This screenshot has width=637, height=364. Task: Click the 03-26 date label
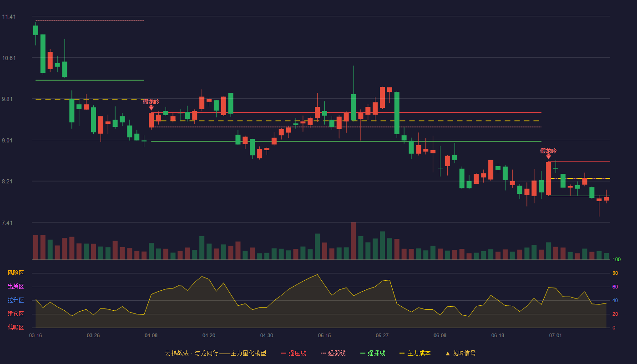tap(93, 335)
